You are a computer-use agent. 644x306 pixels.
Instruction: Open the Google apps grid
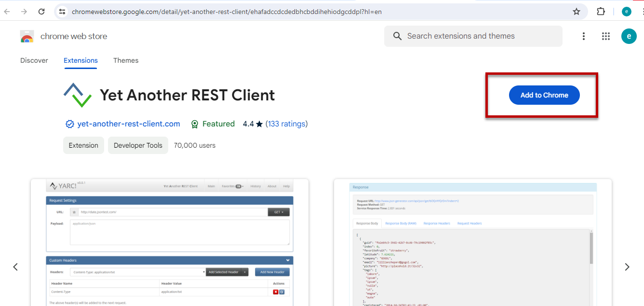tap(606, 36)
